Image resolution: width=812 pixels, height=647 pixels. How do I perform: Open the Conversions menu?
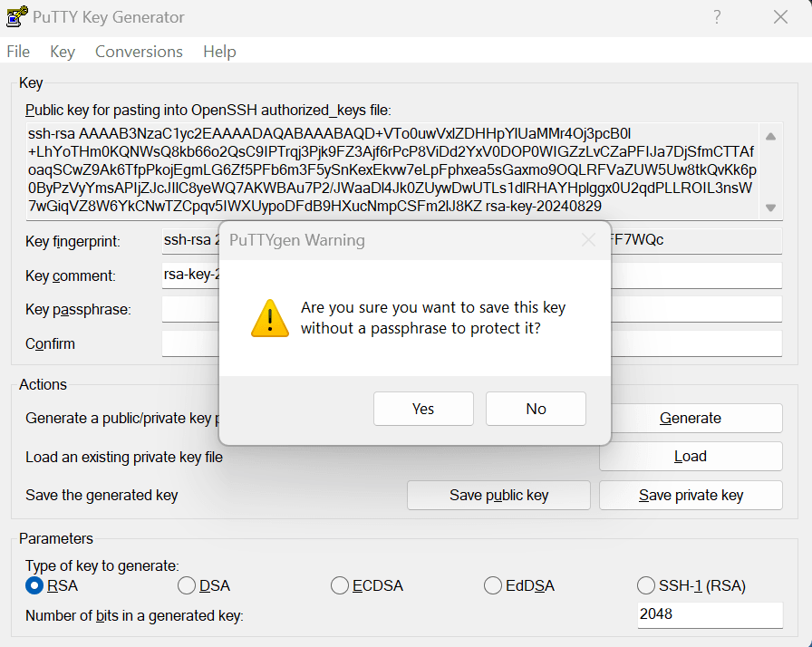(x=139, y=52)
